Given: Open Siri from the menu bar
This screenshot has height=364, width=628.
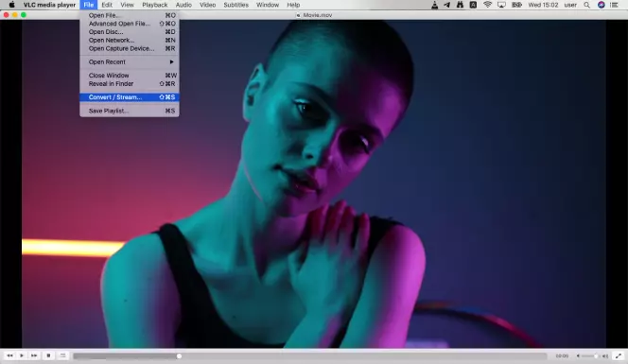Looking at the screenshot, I should click(602, 5).
